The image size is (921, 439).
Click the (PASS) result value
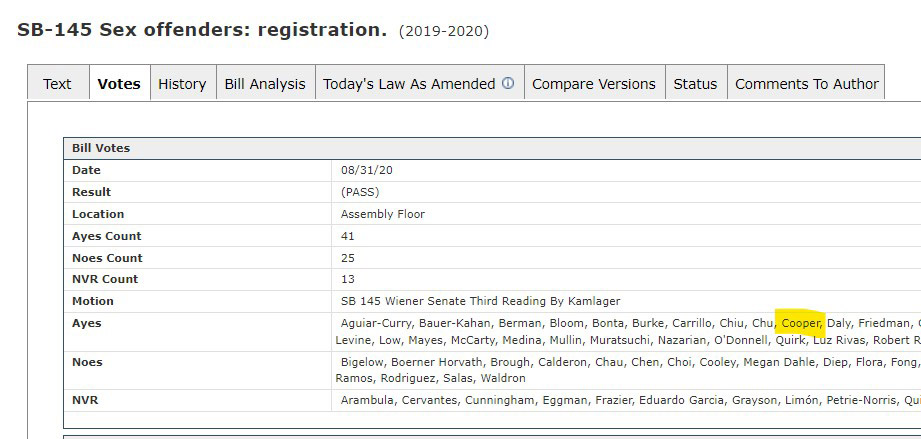360,192
